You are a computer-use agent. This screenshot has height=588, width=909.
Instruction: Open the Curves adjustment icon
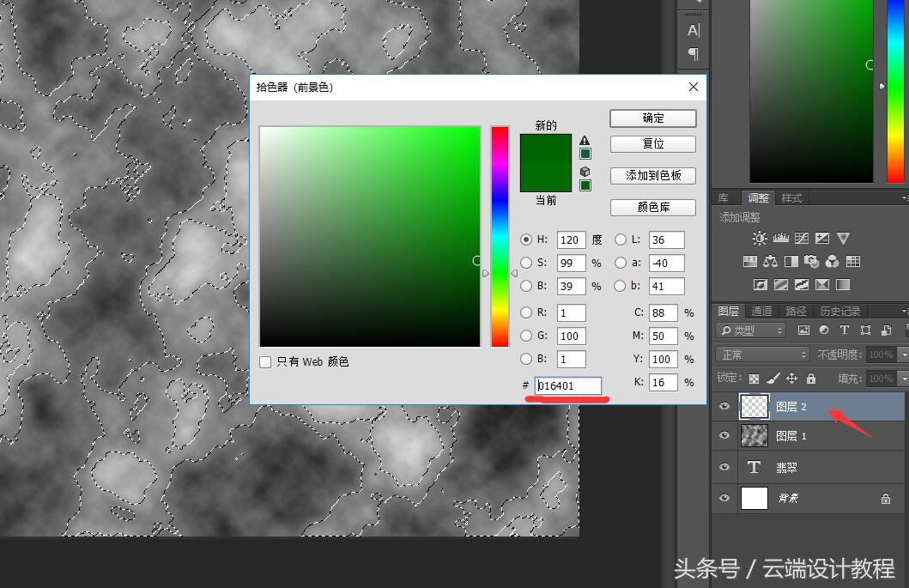801,238
